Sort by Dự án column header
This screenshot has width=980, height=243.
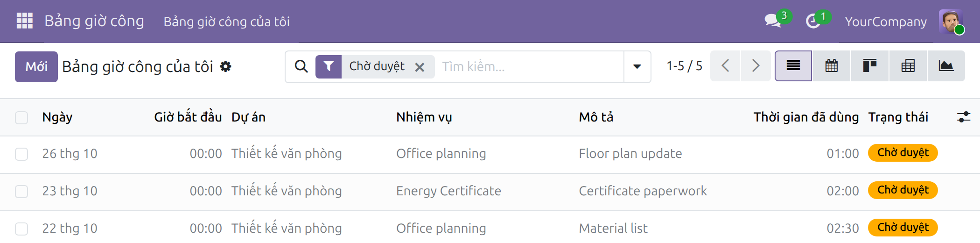click(x=249, y=117)
